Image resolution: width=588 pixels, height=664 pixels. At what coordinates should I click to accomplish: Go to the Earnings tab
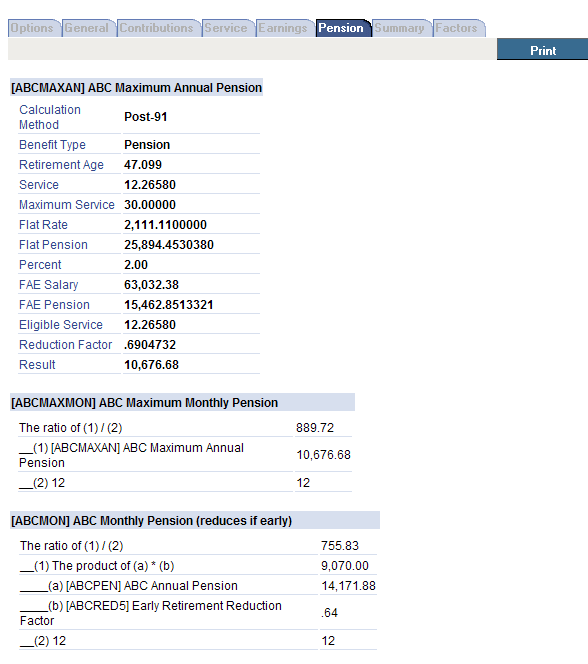click(285, 28)
